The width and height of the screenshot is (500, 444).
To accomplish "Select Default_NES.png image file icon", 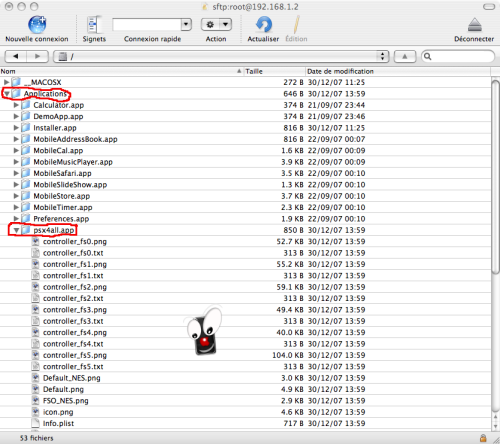I will point(35,378).
